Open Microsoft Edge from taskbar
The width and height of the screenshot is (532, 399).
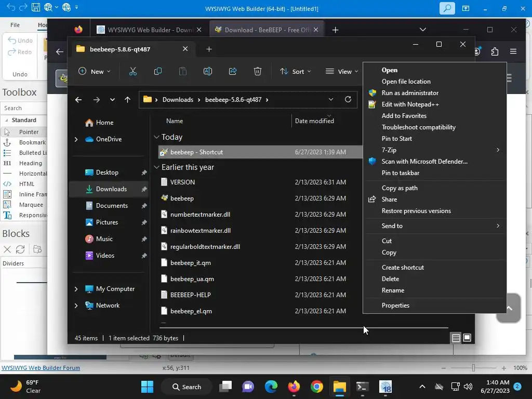[x=271, y=387]
